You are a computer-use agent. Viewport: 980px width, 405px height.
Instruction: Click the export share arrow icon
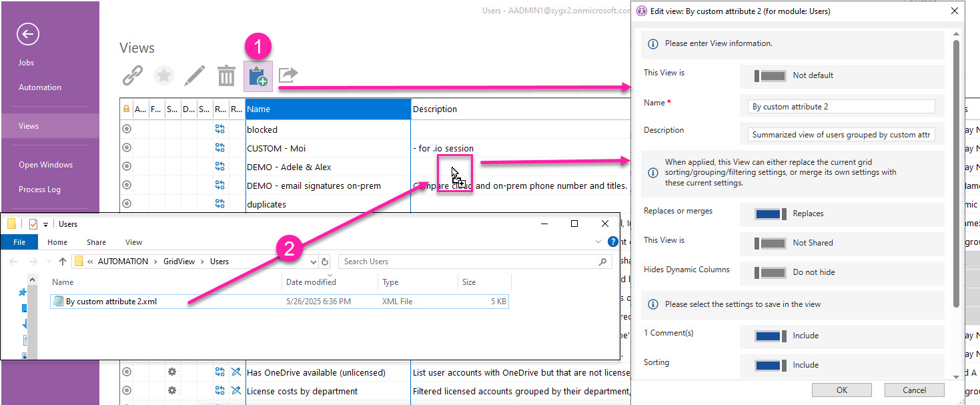tap(288, 75)
